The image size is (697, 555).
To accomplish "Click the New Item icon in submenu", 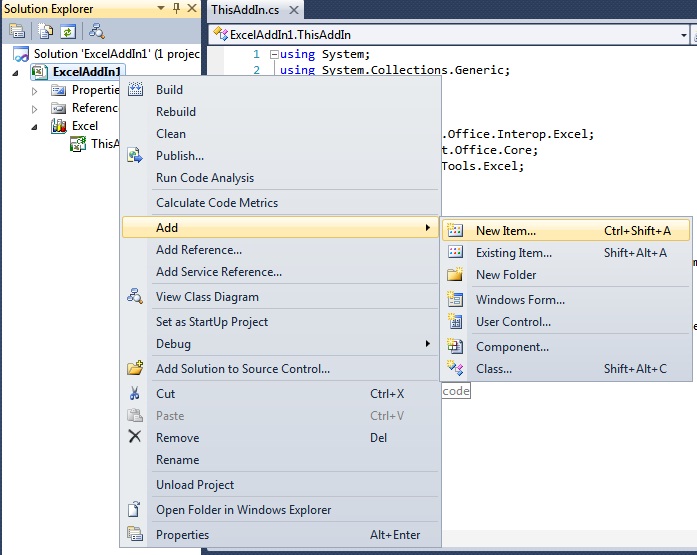I will click(x=455, y=230).
